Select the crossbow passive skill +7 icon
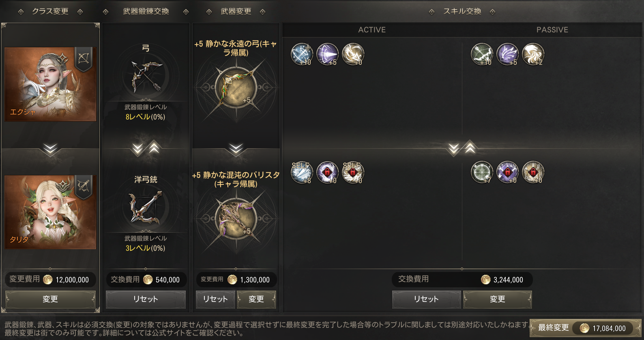 [482, 172]
